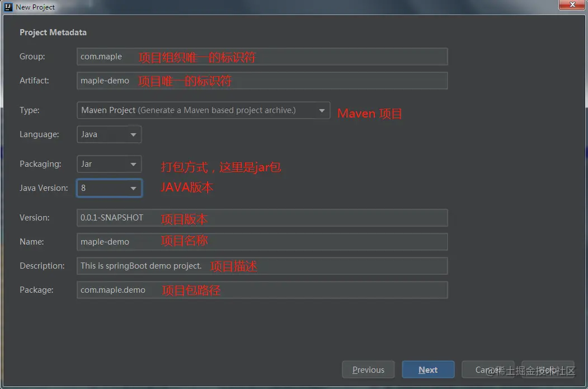Screen dimensions: 588x389
Task: Click the Package: label
Action: coord(36,289)
